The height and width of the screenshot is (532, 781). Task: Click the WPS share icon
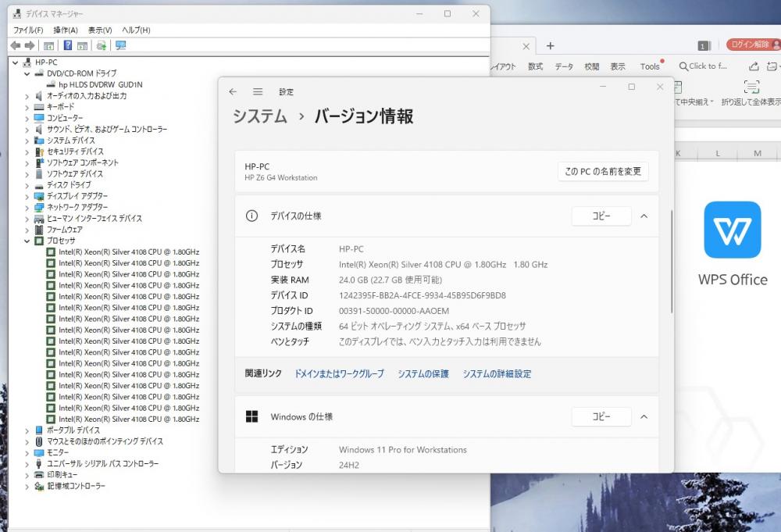(754, 66)
